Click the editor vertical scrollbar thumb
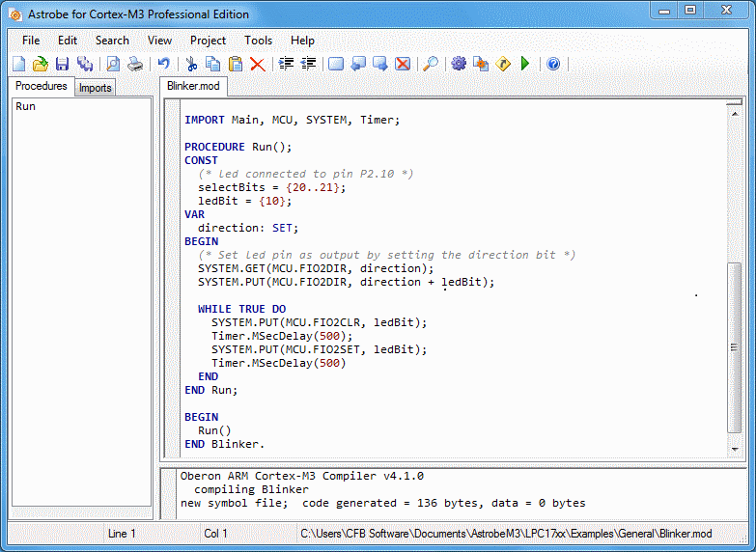The image size is (756, 552). [x=735, y=347]
